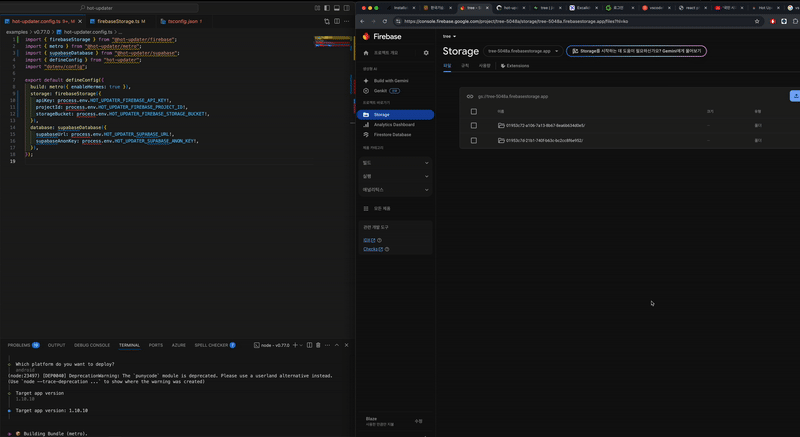Screen dimensions: 800x437
Task: Open Firestore Database in sidebar
Action: point(387,135)
